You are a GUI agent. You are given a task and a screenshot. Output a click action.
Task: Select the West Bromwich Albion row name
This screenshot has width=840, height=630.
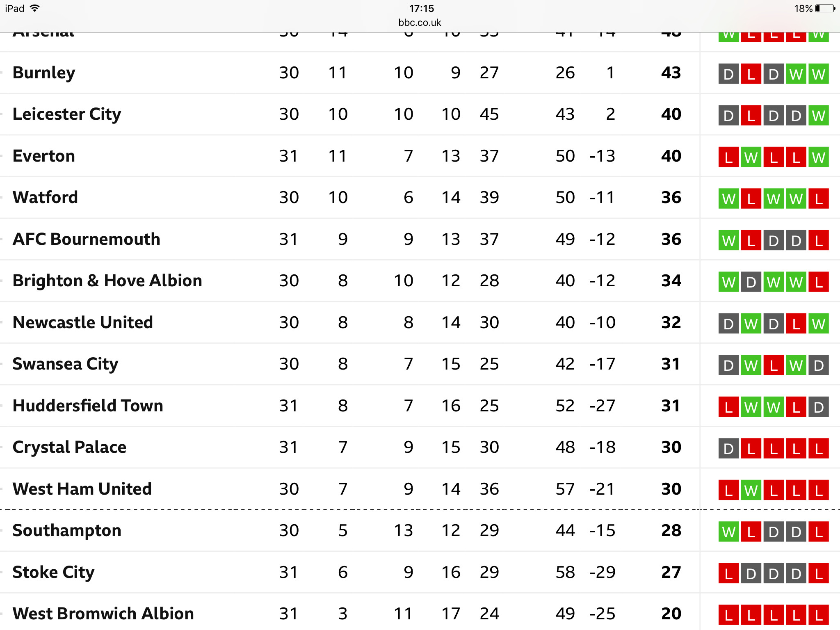(x=103, y=614)
